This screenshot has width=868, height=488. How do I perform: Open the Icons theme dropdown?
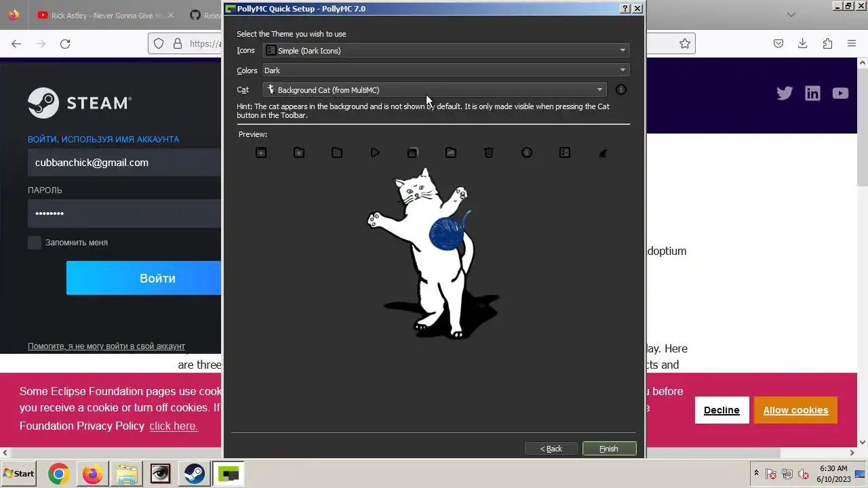click(446, 50)
